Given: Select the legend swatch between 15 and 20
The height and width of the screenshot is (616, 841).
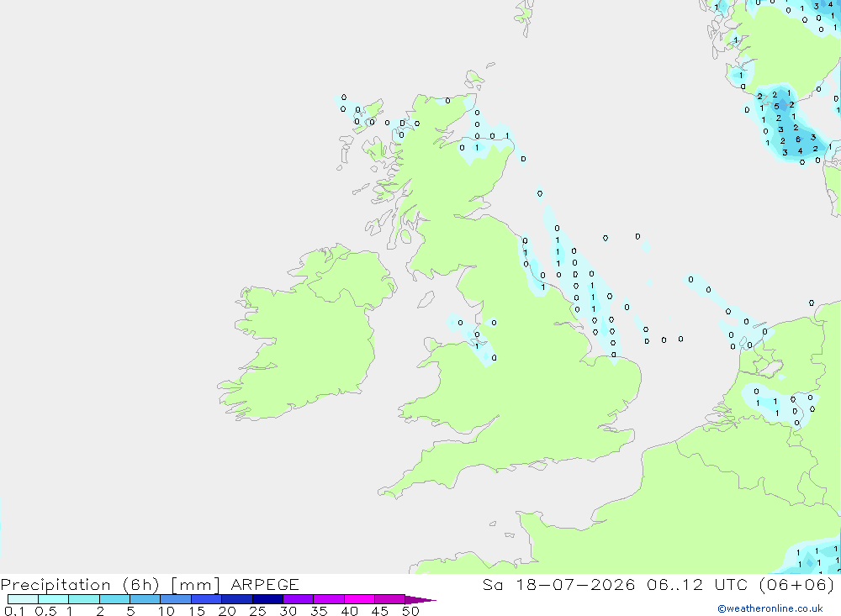Looking at the screenshot, I should tap(207, 599).
